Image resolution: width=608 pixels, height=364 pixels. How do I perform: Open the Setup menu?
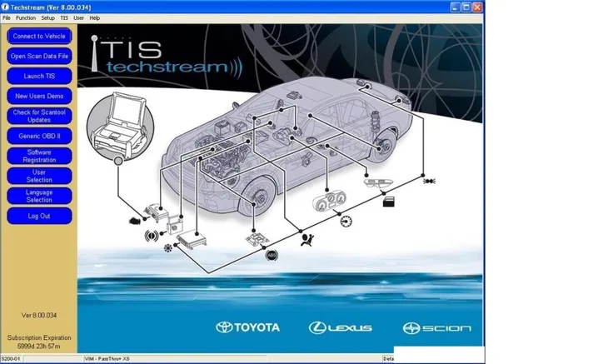click(x=48, y=17)
